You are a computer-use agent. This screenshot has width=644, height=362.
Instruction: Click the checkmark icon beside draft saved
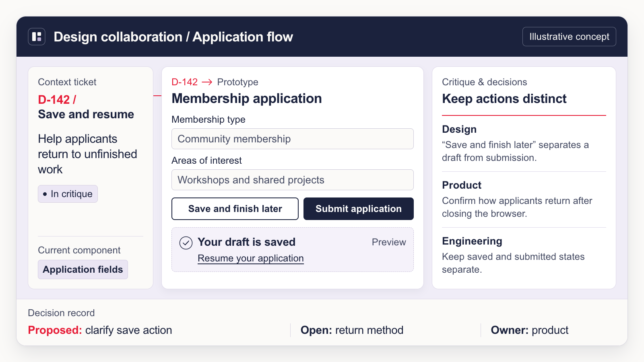(x=186, y=243)
